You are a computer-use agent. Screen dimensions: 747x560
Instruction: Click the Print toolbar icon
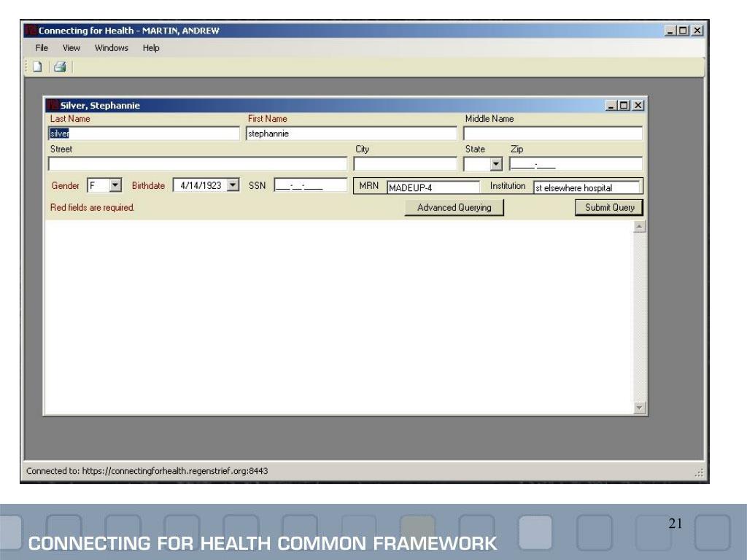60,66
